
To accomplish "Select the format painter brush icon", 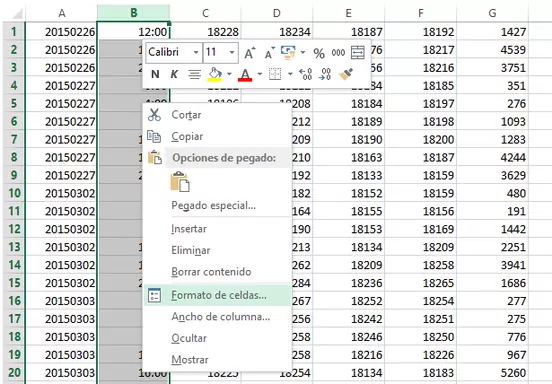I will [x=346, y=74].
